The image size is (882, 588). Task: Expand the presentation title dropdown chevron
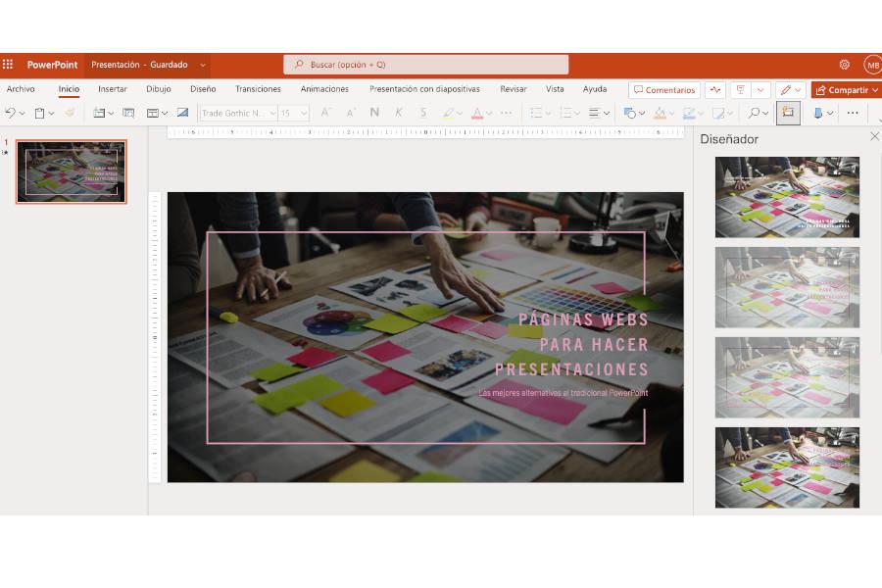tap(203, 65)
